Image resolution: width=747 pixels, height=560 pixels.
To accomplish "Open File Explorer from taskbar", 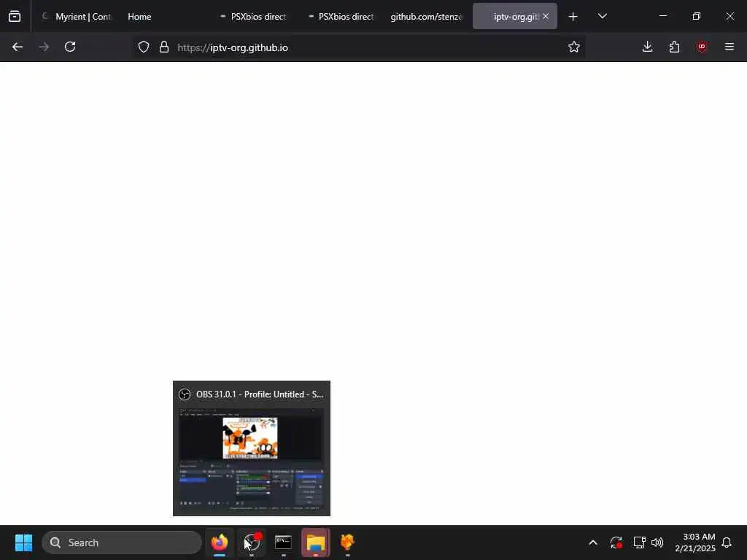I will [315, 542].
